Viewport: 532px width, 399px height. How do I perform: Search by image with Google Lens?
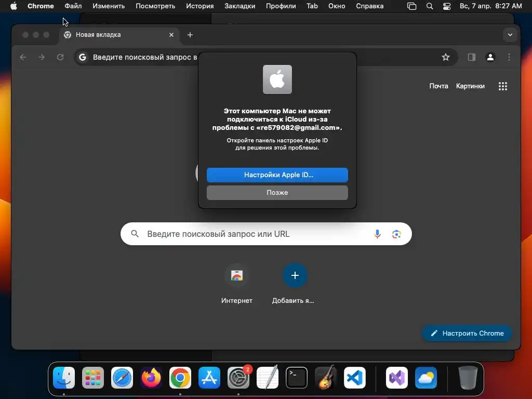tap(396, 234)
